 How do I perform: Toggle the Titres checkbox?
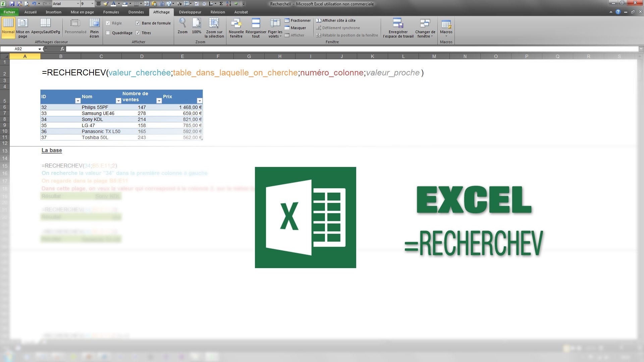click(x=138, y=33)
